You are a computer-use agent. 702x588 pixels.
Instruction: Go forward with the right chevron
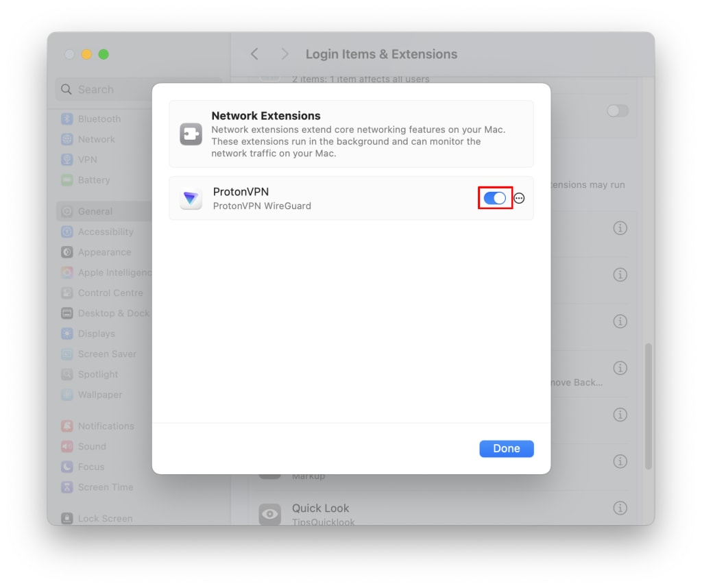[285, 54]
